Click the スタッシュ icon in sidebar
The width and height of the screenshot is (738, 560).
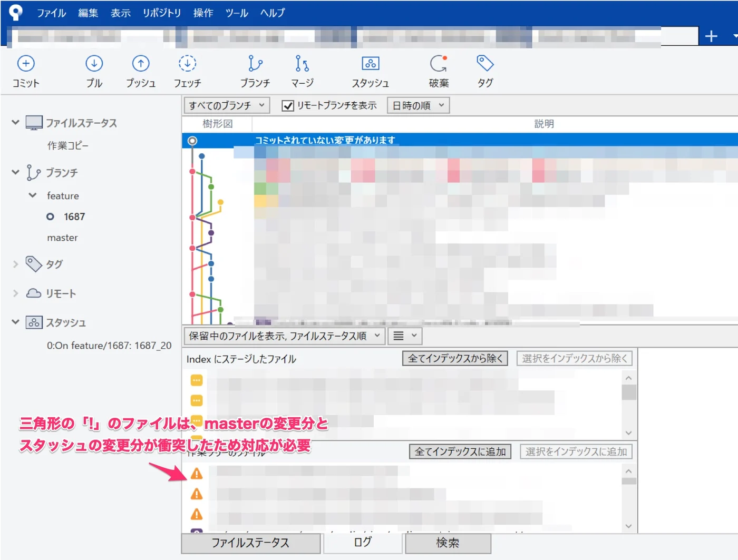(34, 322)
